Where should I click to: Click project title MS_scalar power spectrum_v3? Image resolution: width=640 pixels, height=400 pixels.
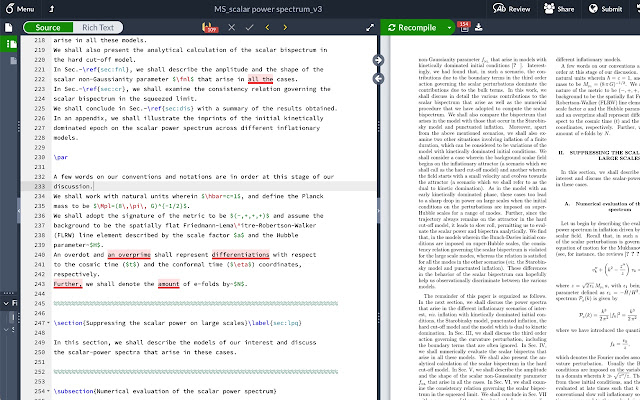coord(320,8)
